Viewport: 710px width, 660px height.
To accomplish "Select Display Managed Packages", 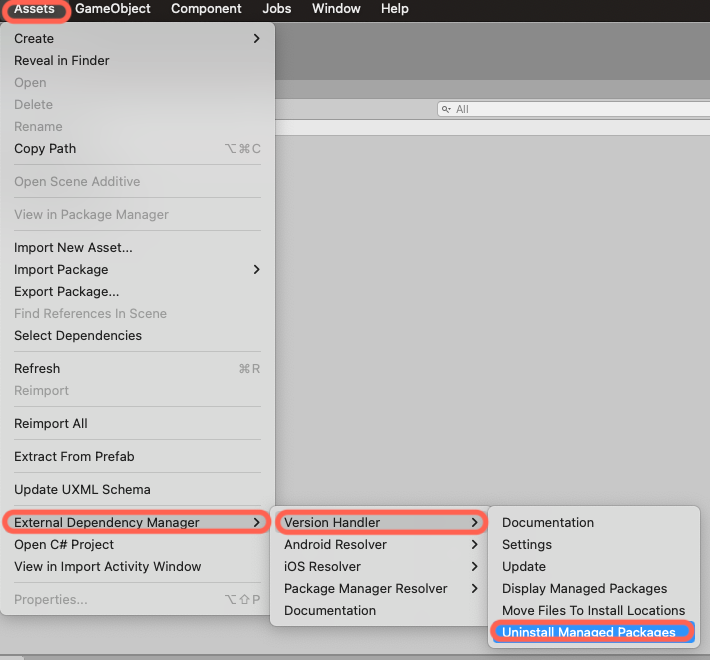I will point(594,588).
